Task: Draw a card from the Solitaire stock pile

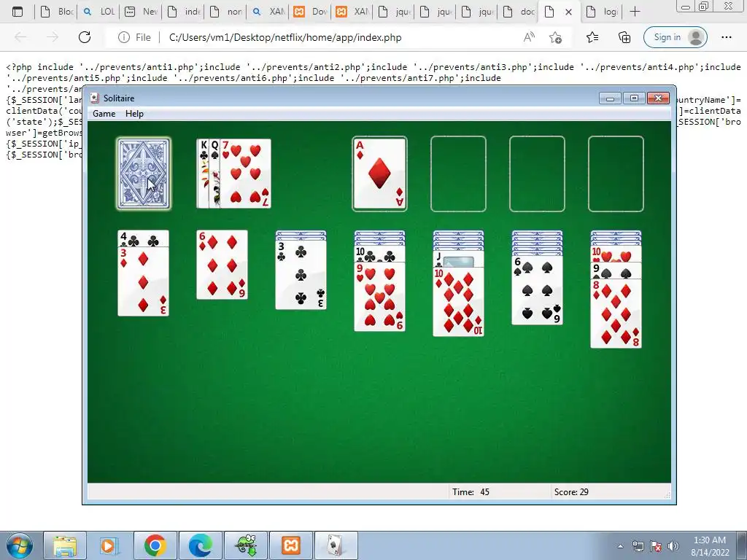Action: coord(144,174)
